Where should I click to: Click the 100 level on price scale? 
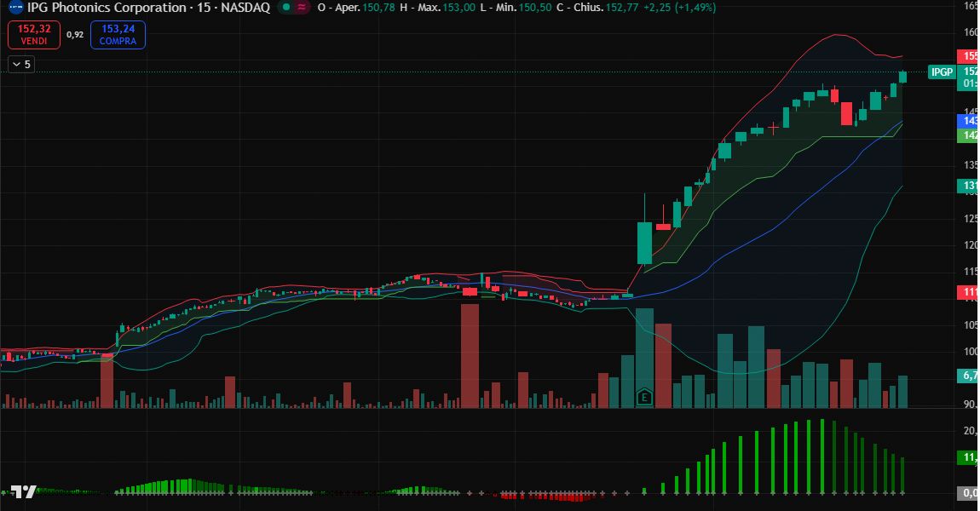[970, 351]
